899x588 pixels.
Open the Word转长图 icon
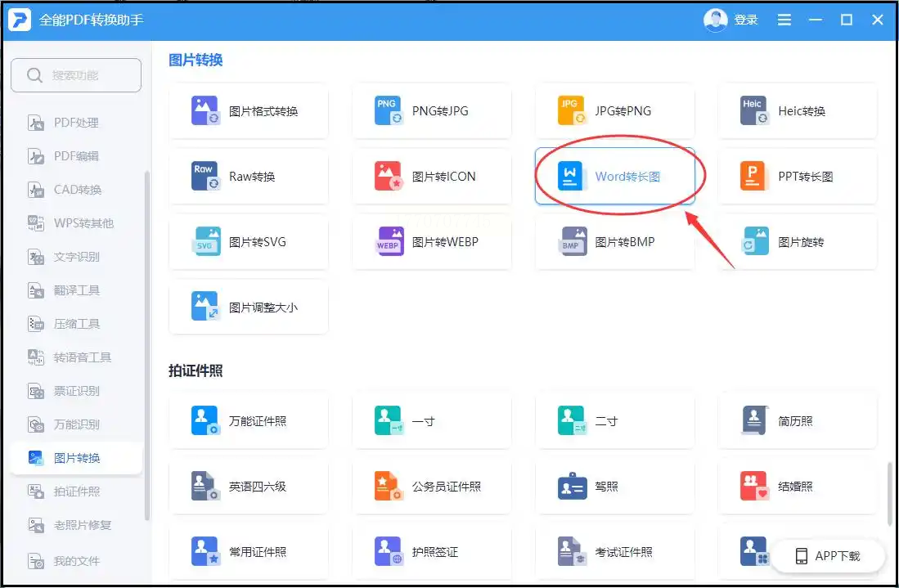571,176
